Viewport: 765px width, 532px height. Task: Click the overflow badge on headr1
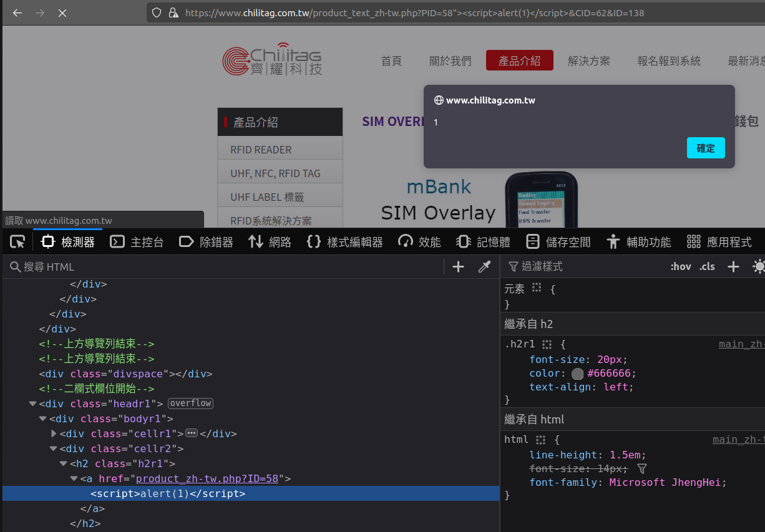coord(191,404)
